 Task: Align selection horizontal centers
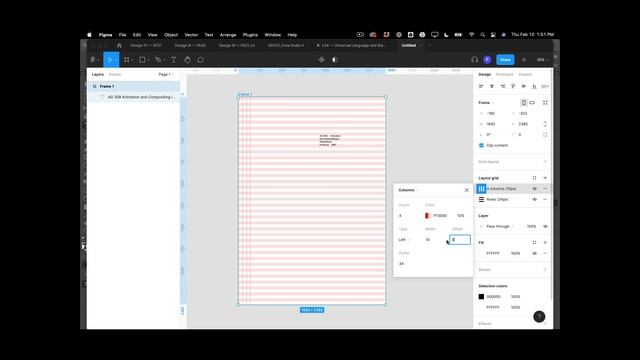tap(492, 86)
